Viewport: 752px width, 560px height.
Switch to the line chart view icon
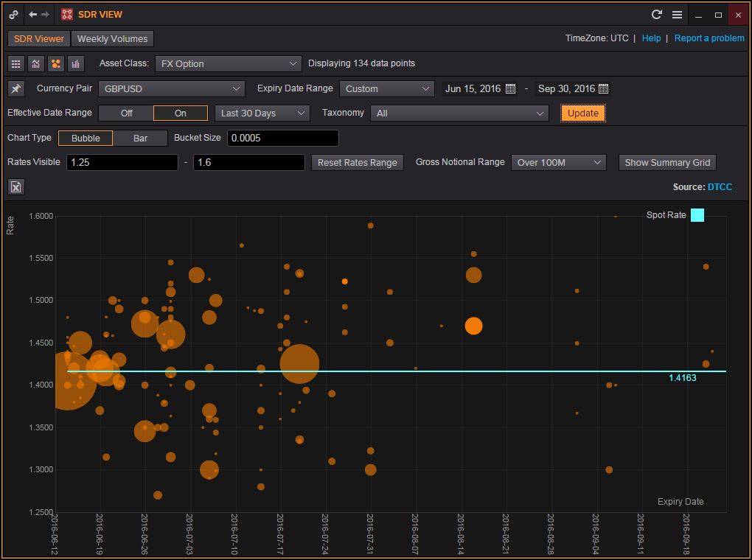pyautogui.click(x=36, y=64)
